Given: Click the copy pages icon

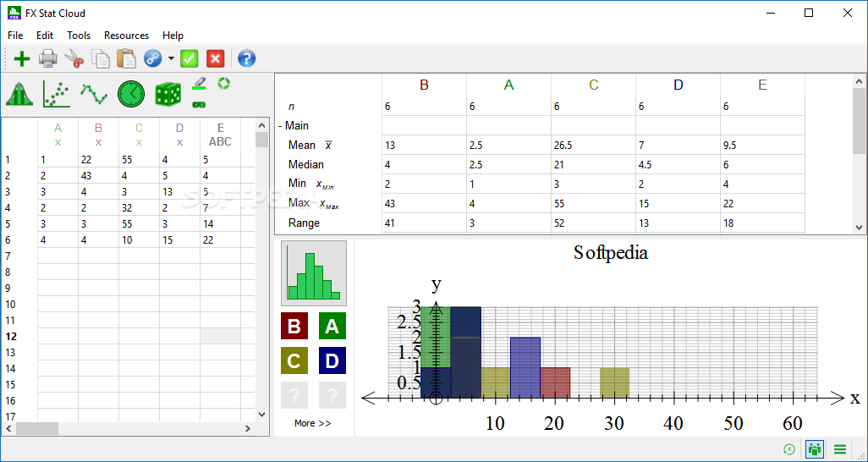Looking at the screenshot, I should point(100,58).
